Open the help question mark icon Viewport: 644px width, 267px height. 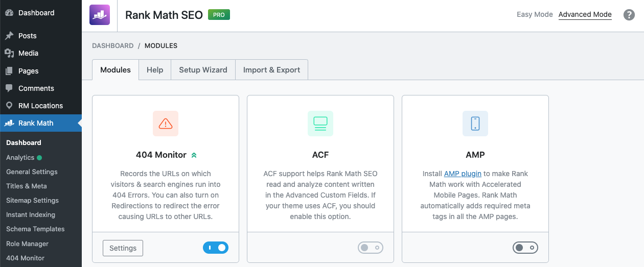[629, 15]
